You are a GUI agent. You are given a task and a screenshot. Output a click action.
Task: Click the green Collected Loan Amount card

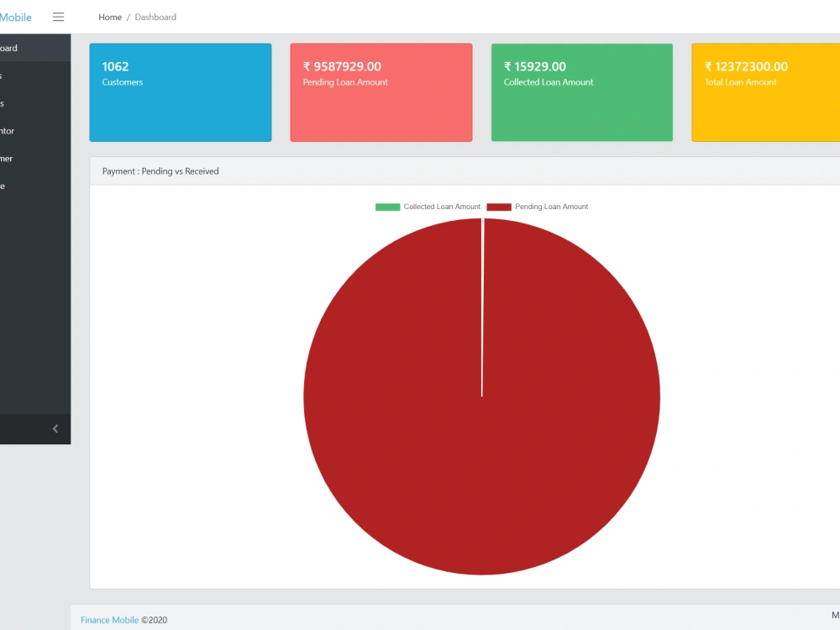(582, 92)
